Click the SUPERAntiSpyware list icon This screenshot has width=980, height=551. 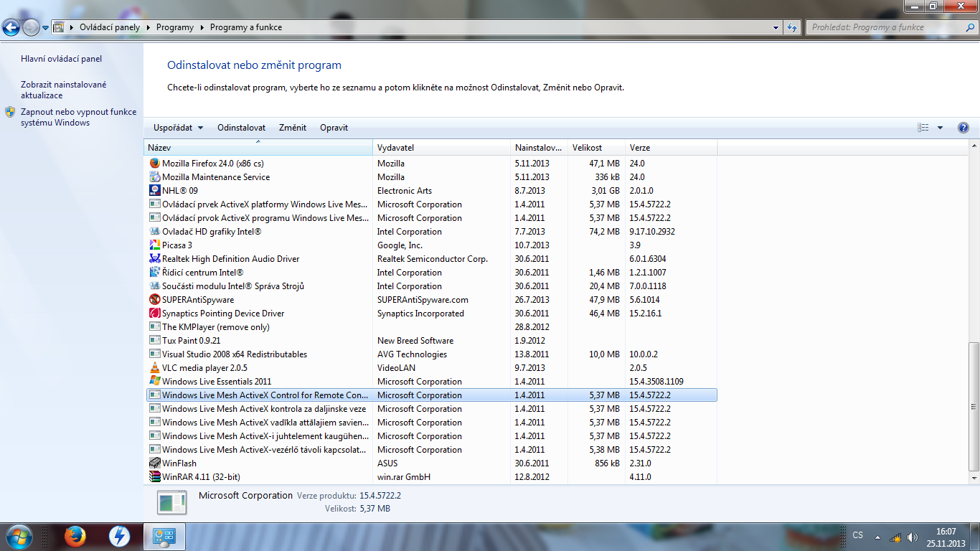[x=154, y=300]
